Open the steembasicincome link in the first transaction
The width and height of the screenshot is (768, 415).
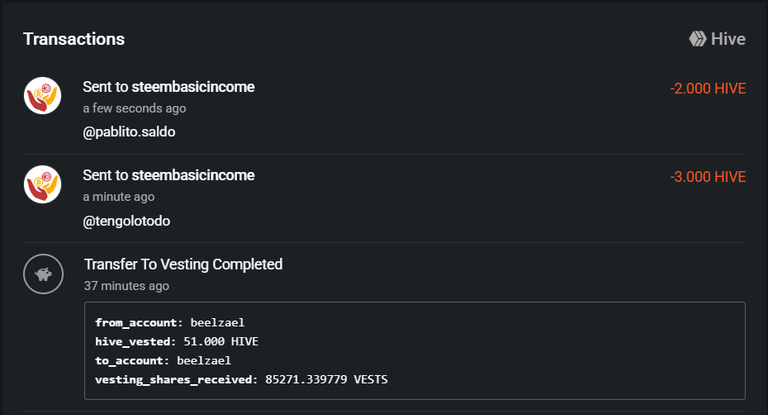193,87
